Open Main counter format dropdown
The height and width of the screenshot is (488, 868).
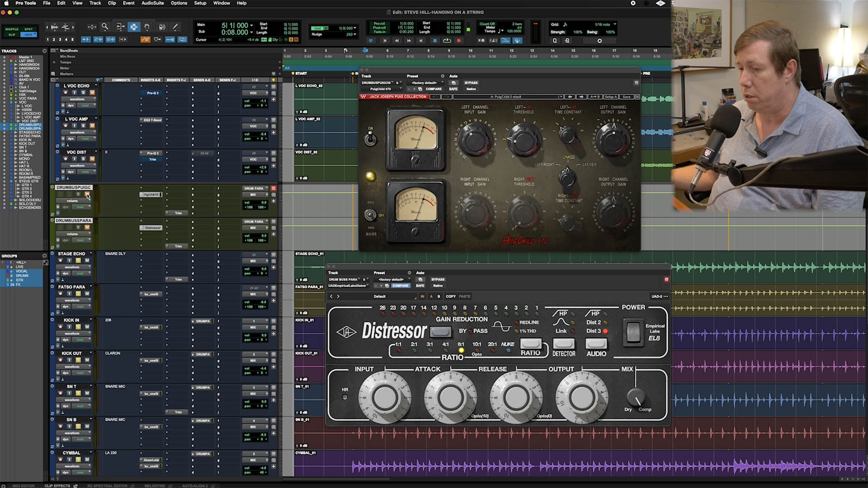point(251,26)
